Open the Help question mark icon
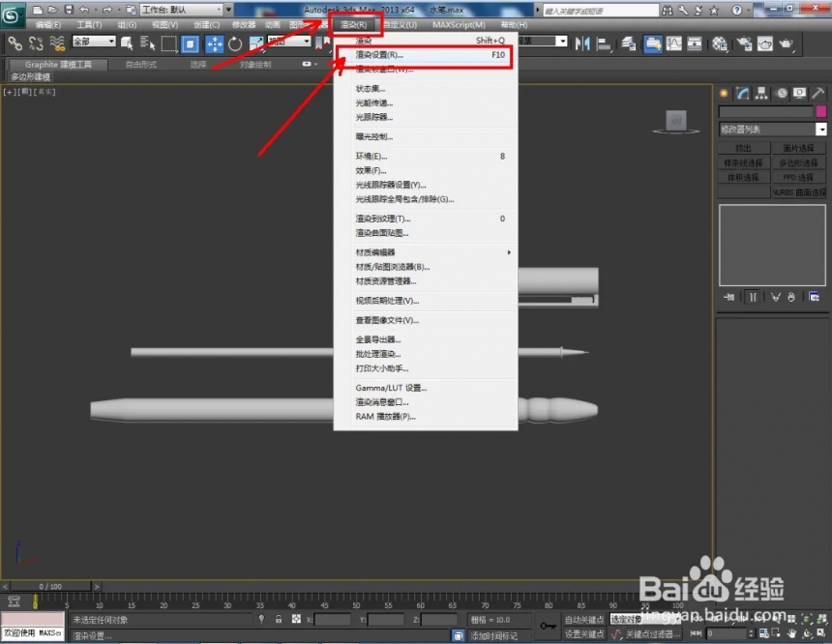832x644 pixels. (x=736, y=10)
